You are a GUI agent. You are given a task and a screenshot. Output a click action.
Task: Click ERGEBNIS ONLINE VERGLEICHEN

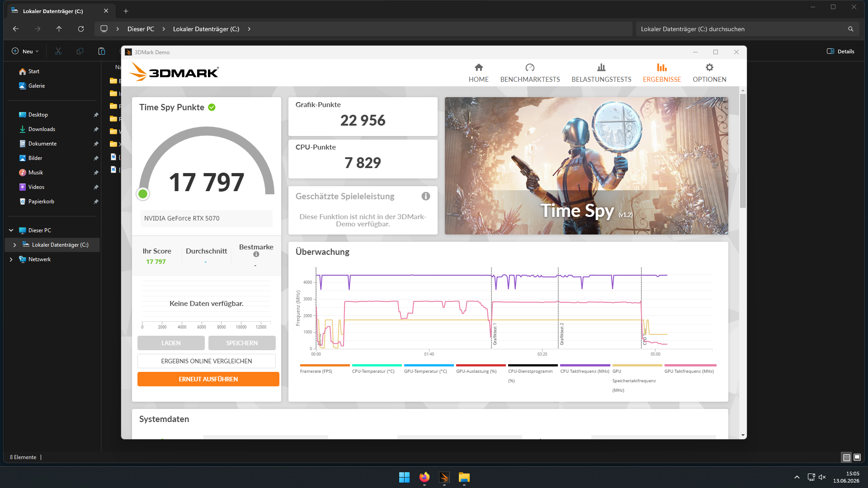[207, 361]
